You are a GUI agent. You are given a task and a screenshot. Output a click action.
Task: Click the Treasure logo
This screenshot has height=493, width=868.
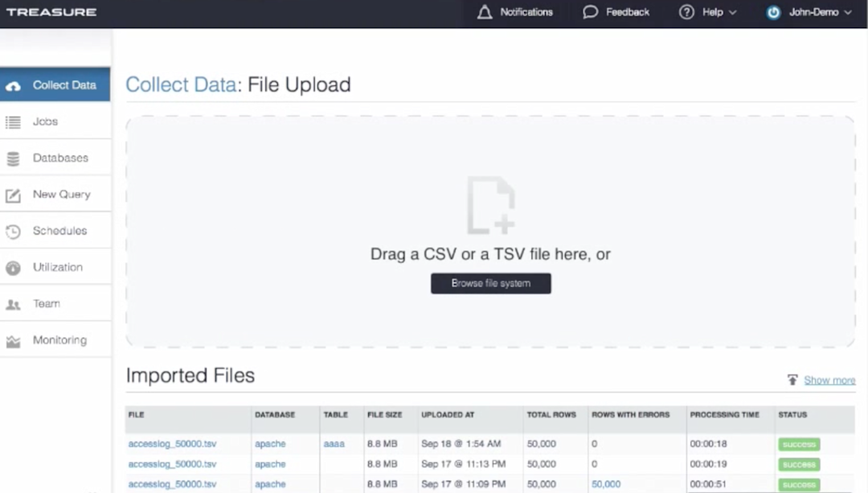coord(51,12)
